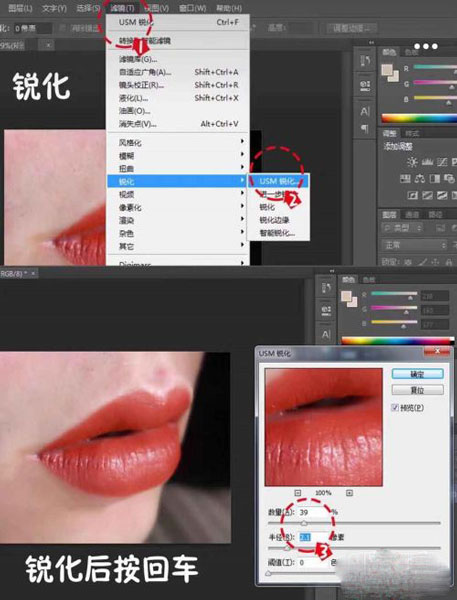Add a Photo Filter adjustment icon
This screenshot has width=457, height=600.
coord(449,179)
